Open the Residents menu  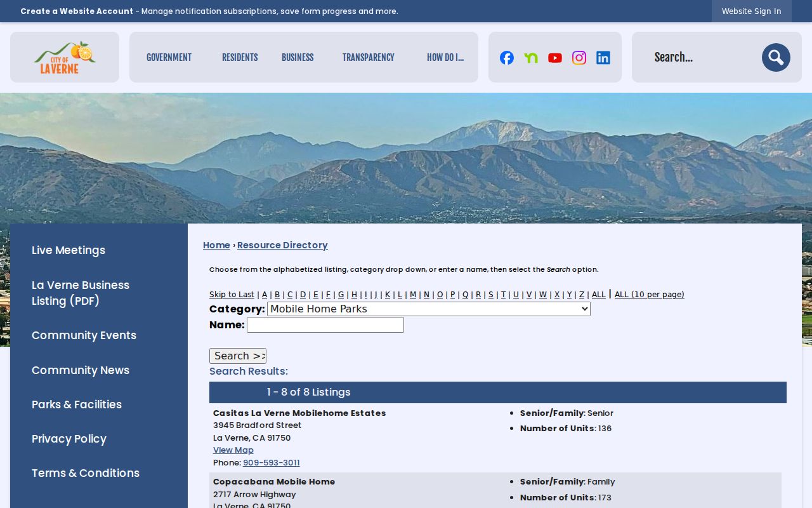click(x=240, y=57)
